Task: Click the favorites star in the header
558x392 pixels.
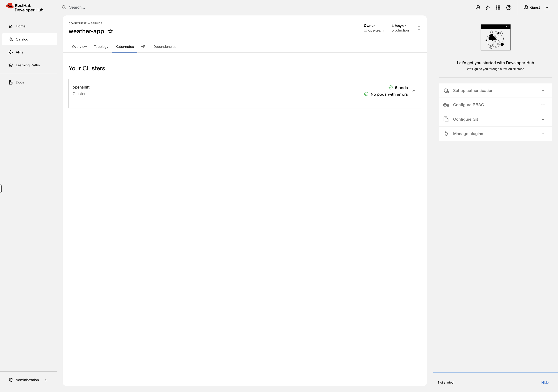Action: [488, 8]
